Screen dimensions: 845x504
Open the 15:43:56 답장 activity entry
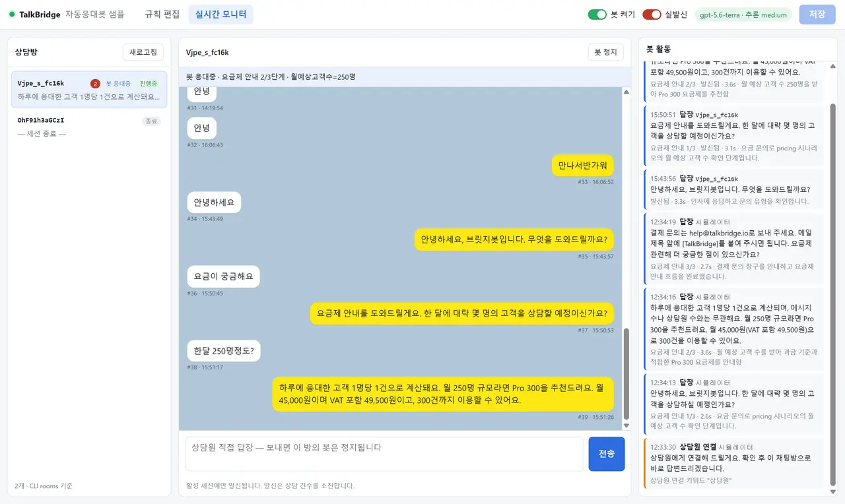[733, 189]
